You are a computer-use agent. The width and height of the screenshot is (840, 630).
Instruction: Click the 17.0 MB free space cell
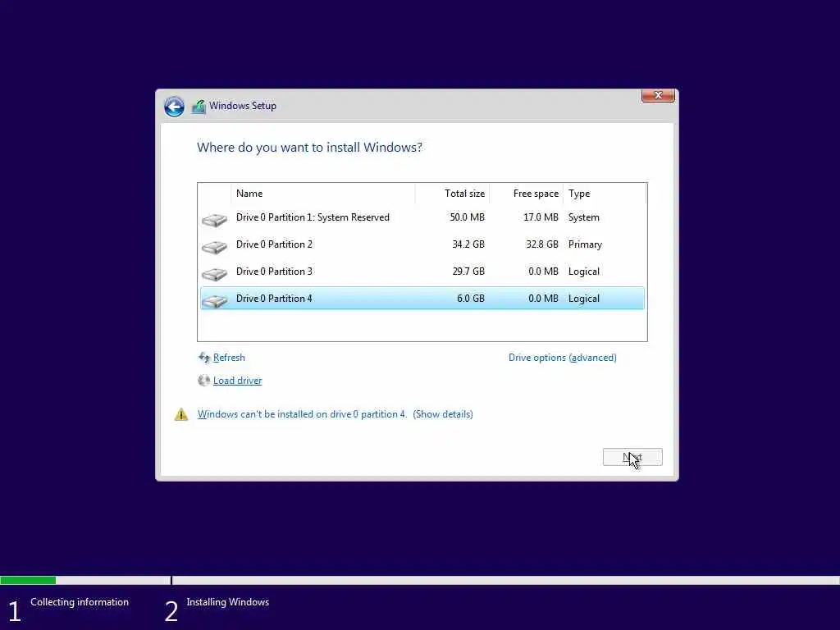[541, 217]
